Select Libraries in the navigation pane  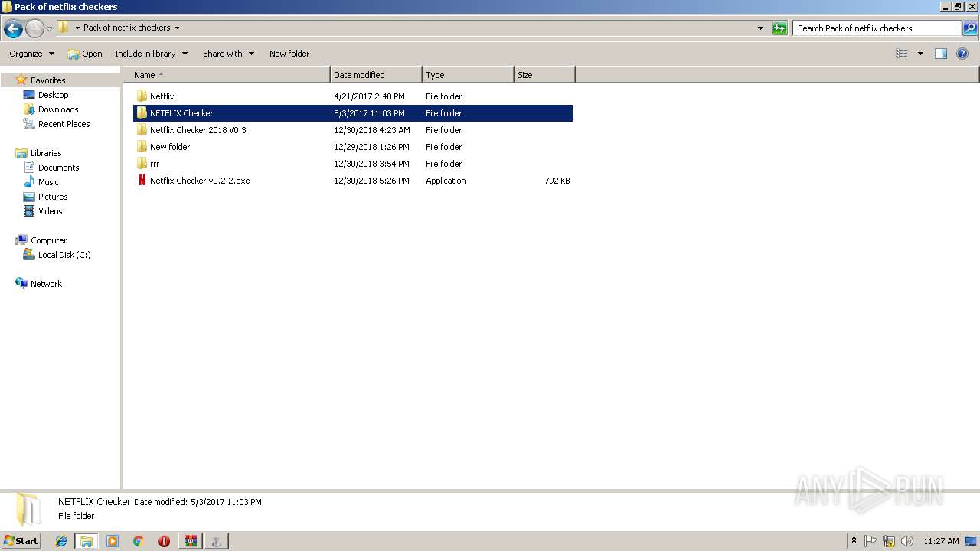click(45, 153)
